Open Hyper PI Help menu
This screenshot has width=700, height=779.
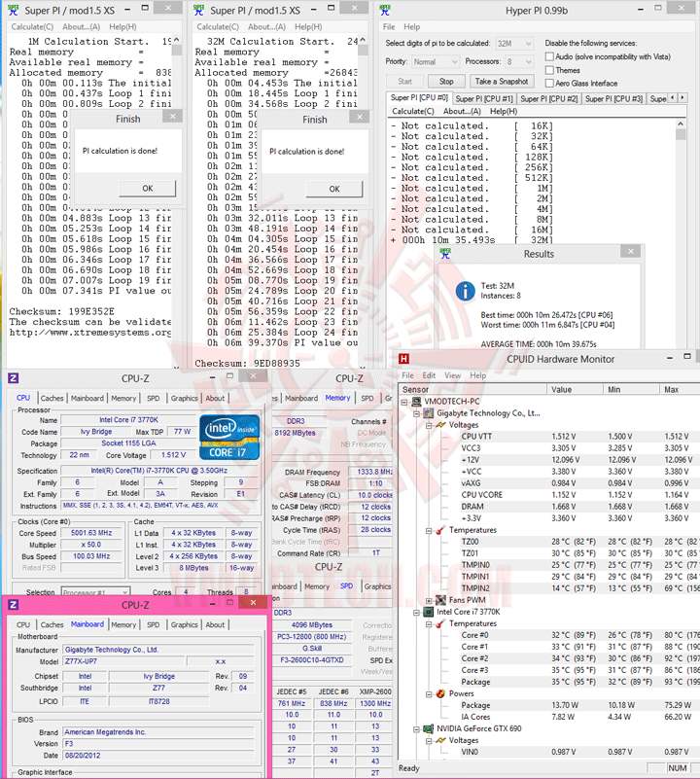click(x=411, y=27)
